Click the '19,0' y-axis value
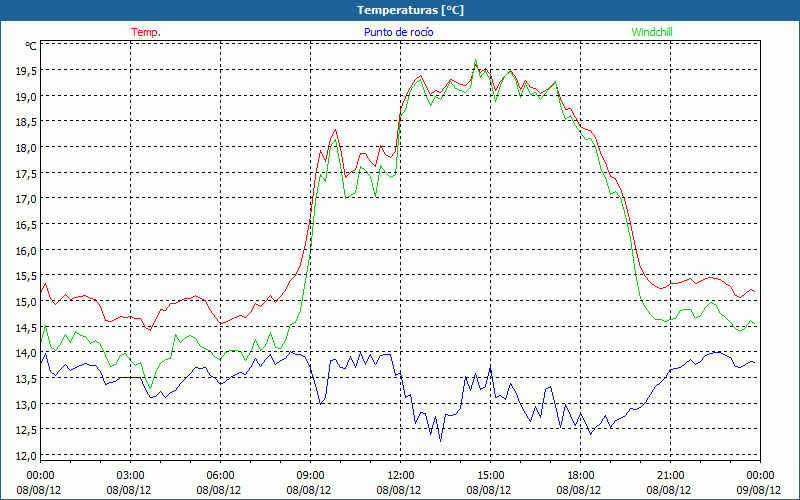This screenshot has height=500, width=800. (x=26, y=96)
